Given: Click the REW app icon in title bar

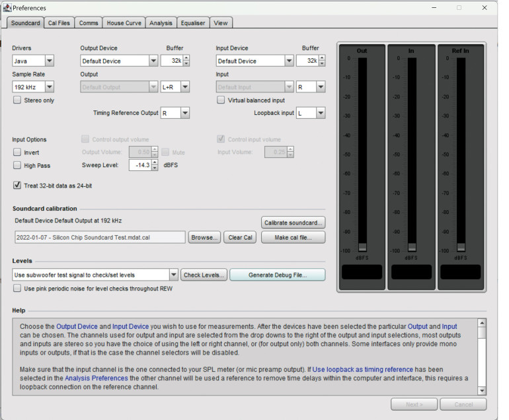Looking at the screenshot, I should pyautogui.click(x=7, y=8).
